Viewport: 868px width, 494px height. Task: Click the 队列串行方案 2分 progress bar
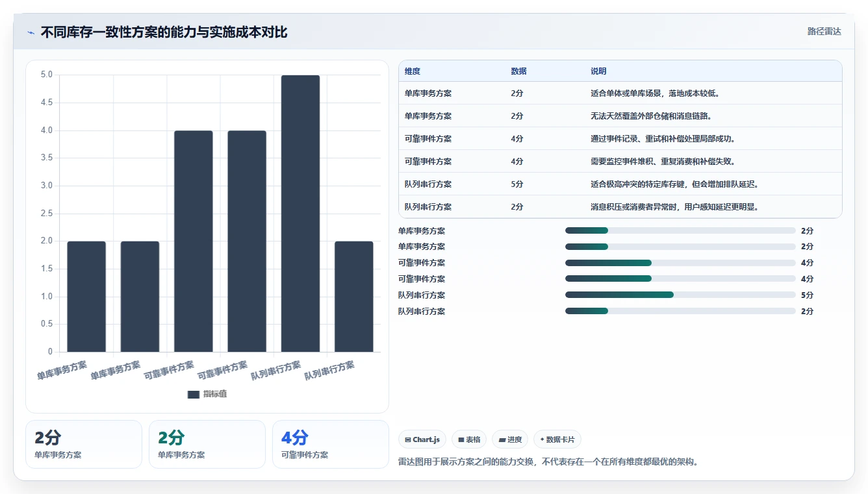680,311
